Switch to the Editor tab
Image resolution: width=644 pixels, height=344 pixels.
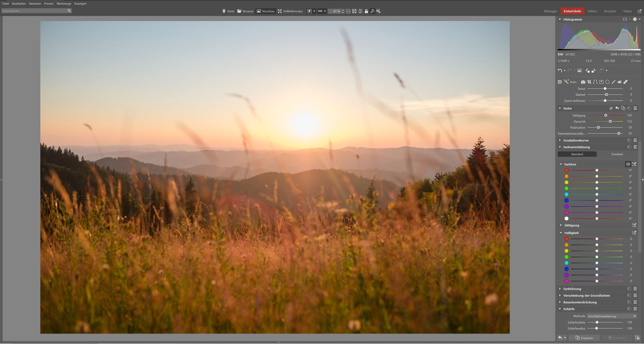pyautogui.click(x=592, y=11)
